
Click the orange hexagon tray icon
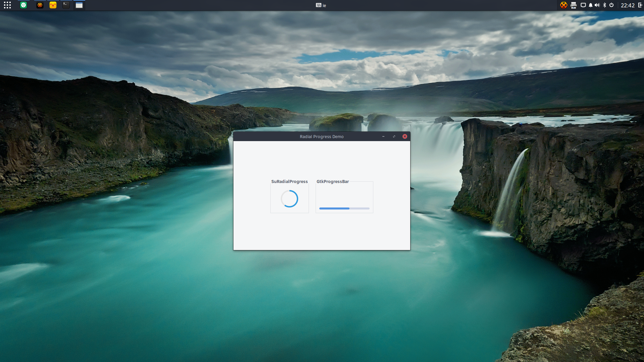[x=564, y=5]
